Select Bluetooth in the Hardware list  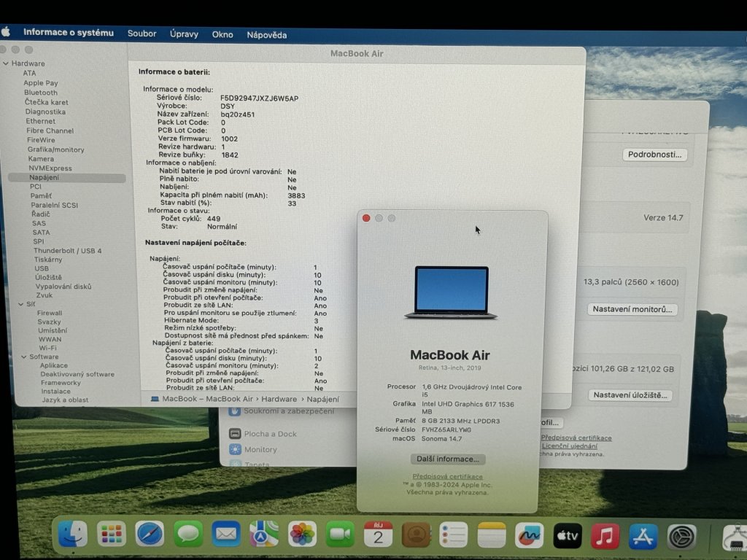(41, 93)
